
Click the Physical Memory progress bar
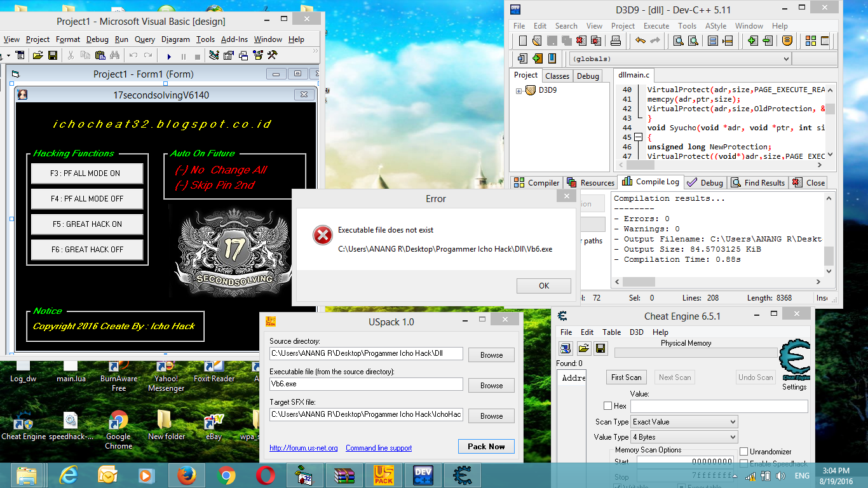pyautogui.click(x=696, y=353)
